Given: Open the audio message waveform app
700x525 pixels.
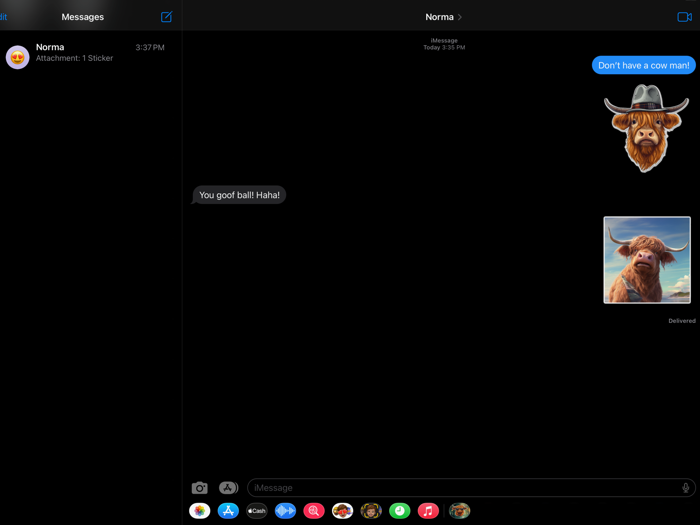Looking at the screenshot, I should point(285,511).
